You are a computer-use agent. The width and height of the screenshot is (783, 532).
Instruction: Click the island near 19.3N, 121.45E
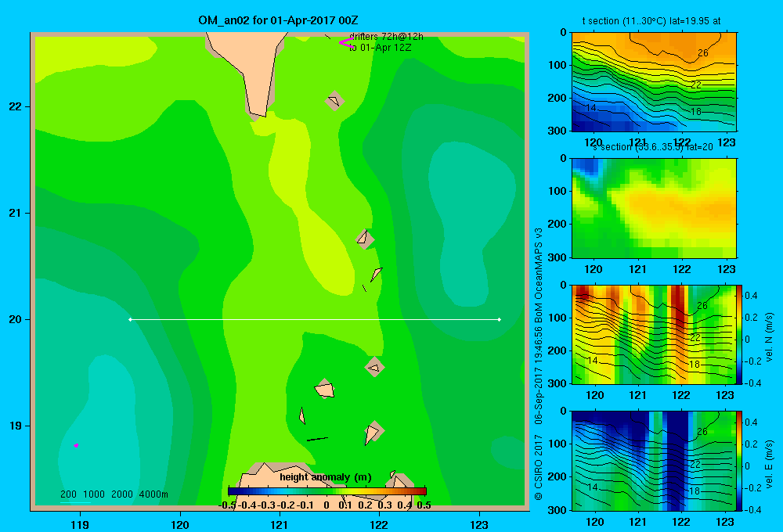(x=325, y=389)
